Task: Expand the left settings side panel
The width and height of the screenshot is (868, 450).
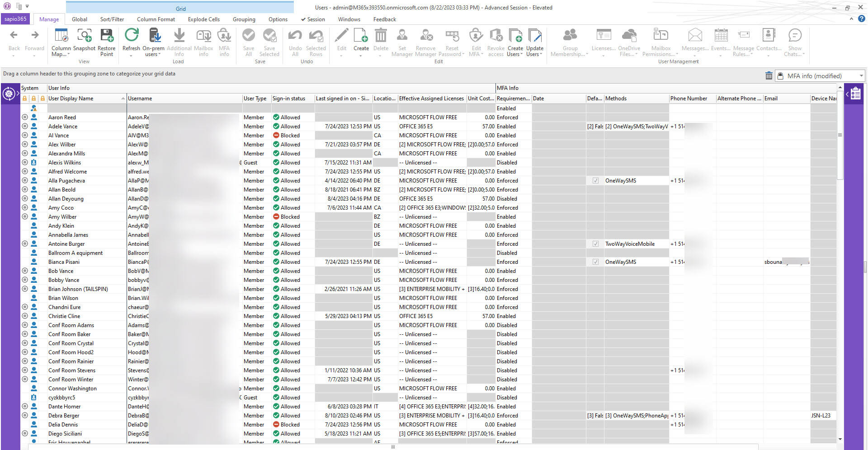Action: click(x=18, y=94)
